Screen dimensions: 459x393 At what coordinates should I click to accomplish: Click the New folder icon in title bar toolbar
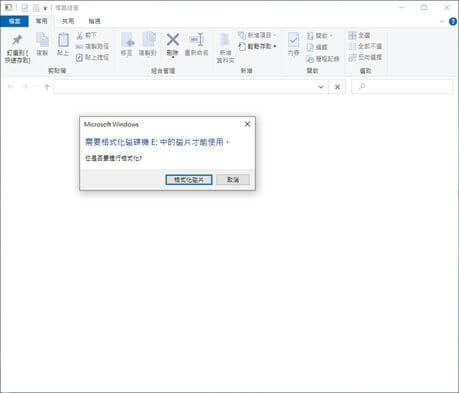(36, 8)
